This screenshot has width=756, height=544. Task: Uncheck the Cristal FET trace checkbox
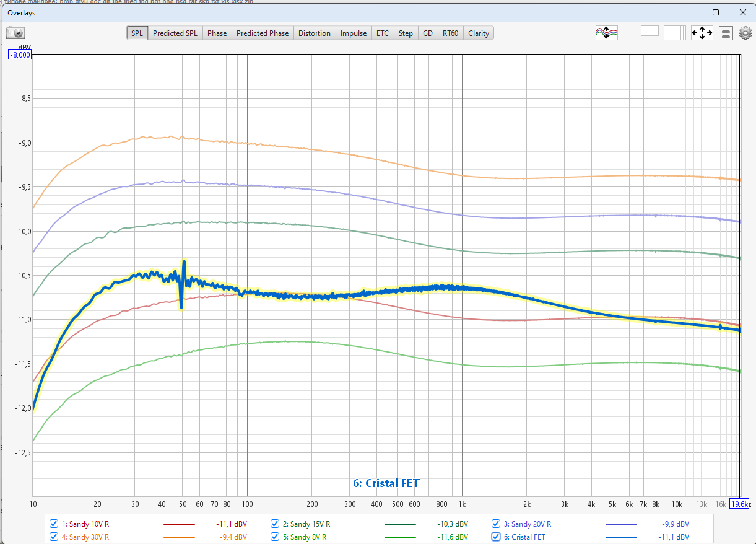click(496, 537)
